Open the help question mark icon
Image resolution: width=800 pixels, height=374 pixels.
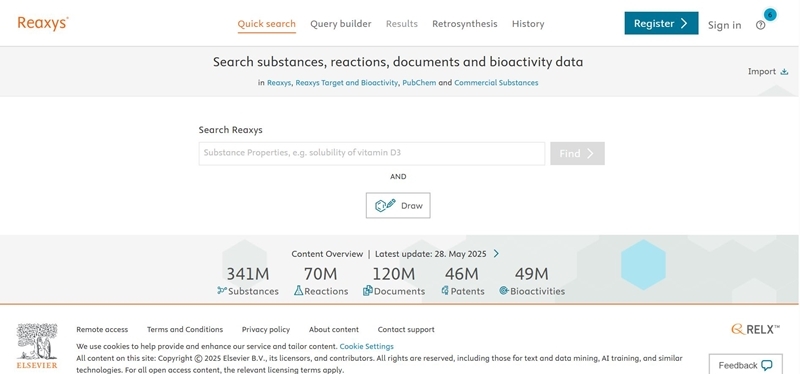760,25
